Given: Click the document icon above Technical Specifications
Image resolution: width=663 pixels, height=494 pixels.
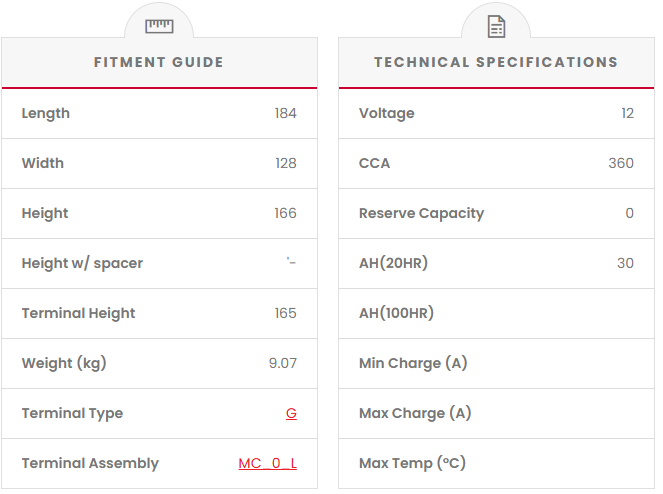Looking at the screenshot, I should point(496,27).
